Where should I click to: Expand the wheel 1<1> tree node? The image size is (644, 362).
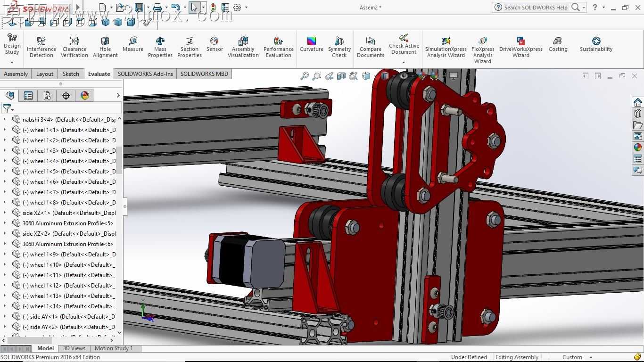5,130
